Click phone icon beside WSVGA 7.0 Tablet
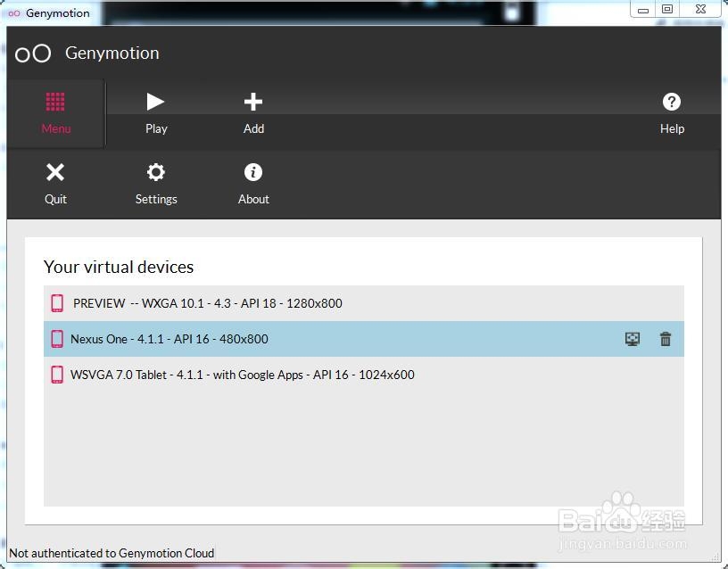 (x=57, y=375)
